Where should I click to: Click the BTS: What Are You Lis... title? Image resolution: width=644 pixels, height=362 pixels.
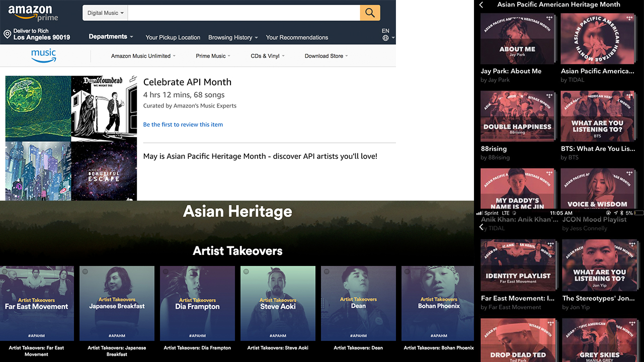click(598, 149)
